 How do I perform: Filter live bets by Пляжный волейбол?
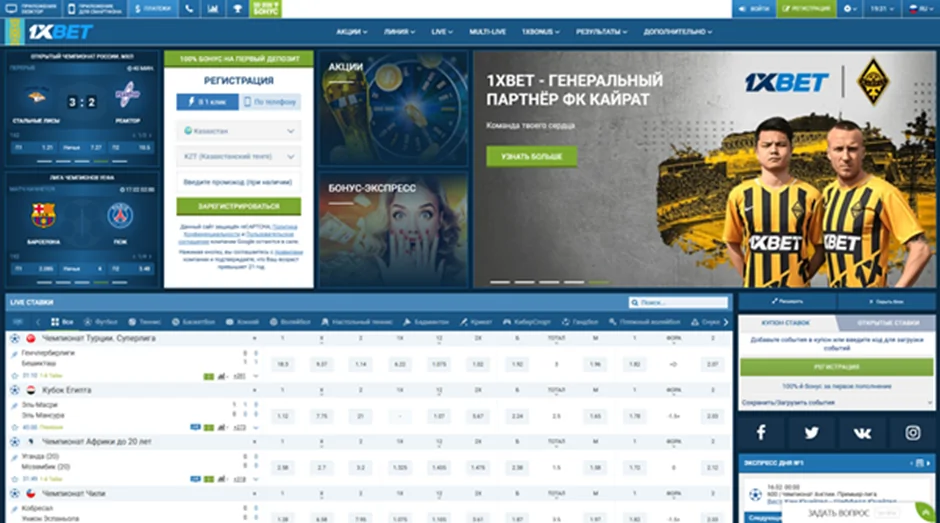644,322
